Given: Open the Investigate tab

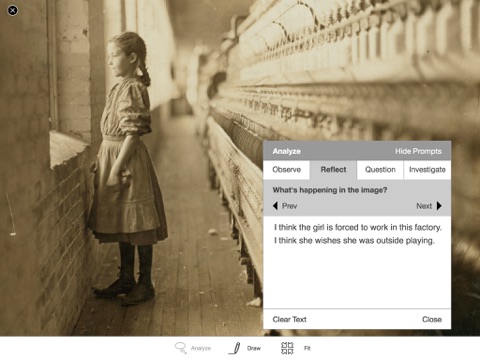Looking at the screenshot, I should pyautogui.click(x=427, y=170).
